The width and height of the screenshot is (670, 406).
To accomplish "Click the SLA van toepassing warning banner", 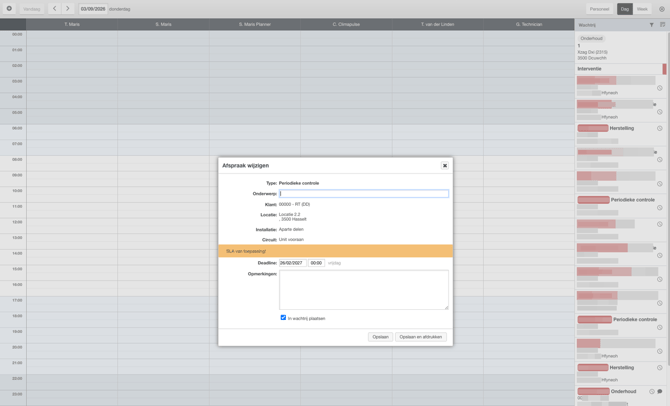I will (x=335, y=251).
